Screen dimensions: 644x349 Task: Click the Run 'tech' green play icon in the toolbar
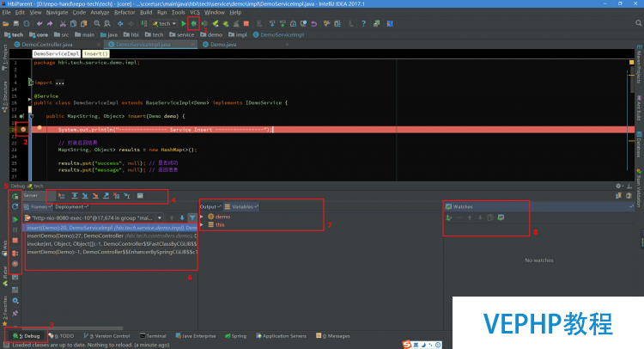click(184, 23)
